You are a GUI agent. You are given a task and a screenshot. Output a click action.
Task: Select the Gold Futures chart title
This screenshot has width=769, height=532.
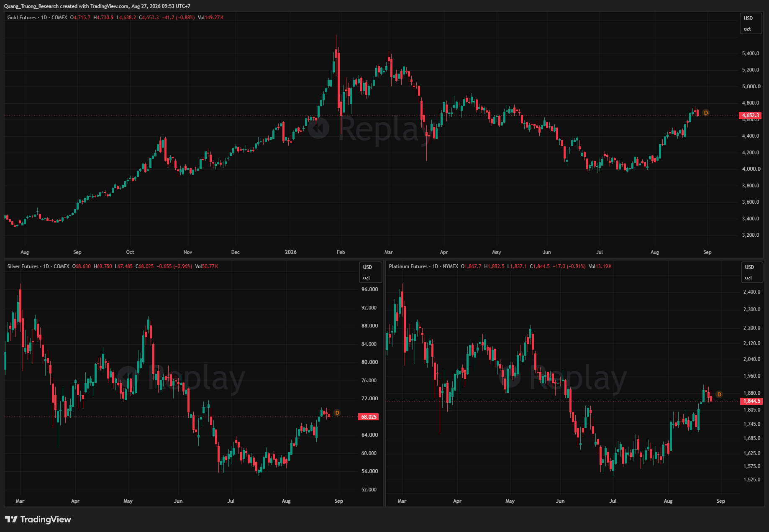(x=22, y=18)
